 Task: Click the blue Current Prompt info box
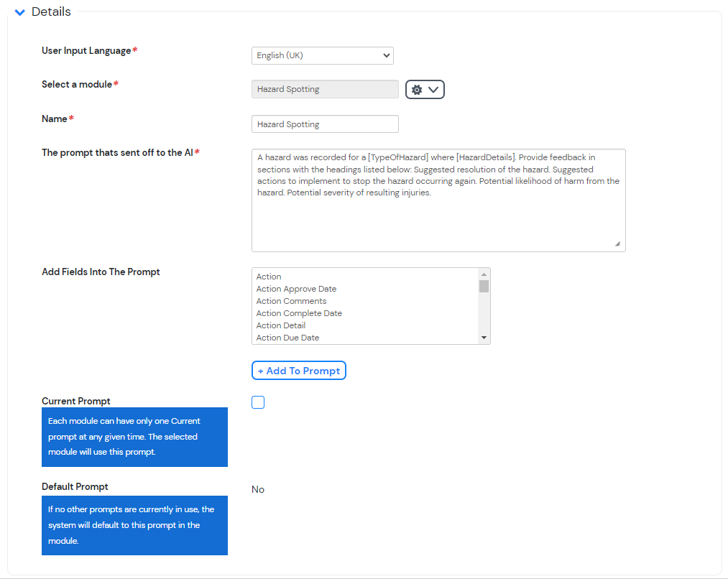click(x=134, y=437)
